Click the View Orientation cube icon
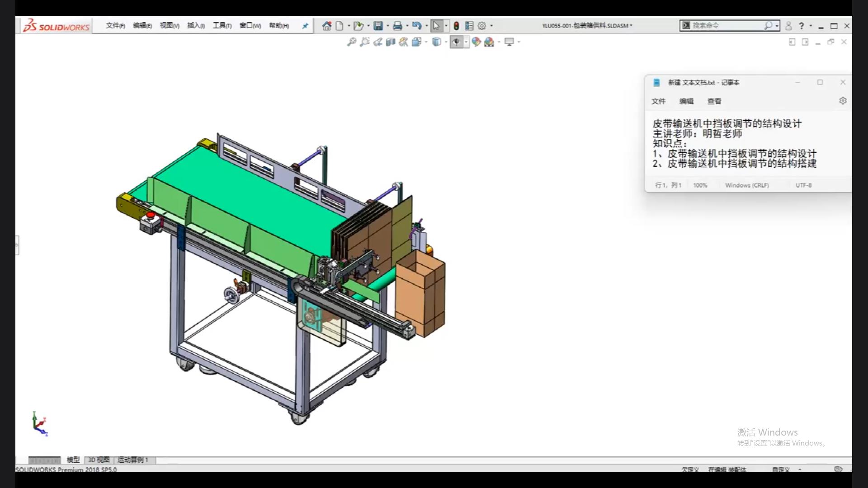Image resolution: width=868 pixels, height=488 pixels. coord(416,42)
